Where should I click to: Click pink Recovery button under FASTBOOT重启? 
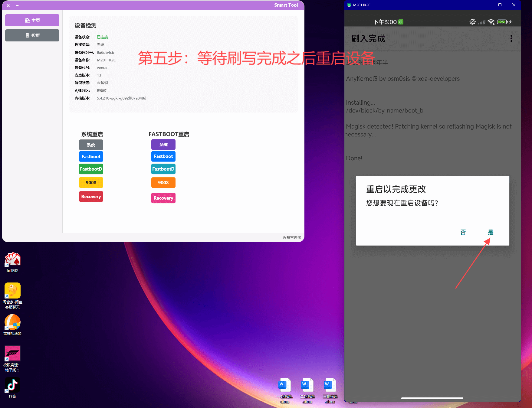click(163, 198)
